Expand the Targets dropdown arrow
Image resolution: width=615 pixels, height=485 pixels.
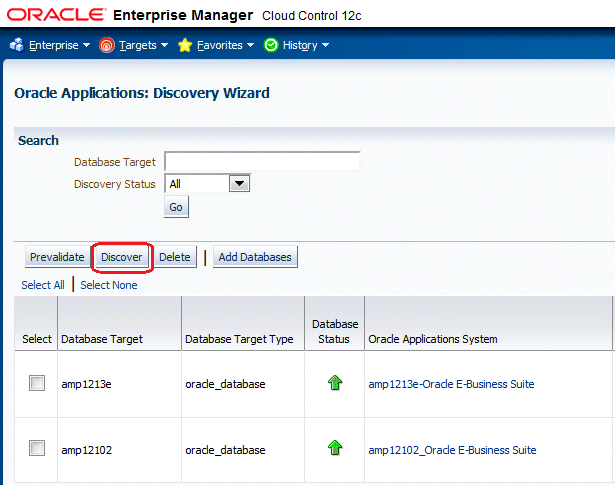(164, 45)
